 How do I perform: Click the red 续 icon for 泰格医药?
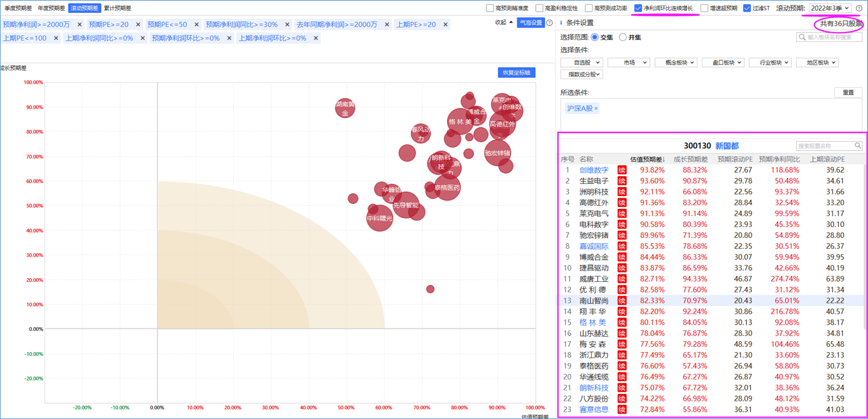(x=621, y=366)
